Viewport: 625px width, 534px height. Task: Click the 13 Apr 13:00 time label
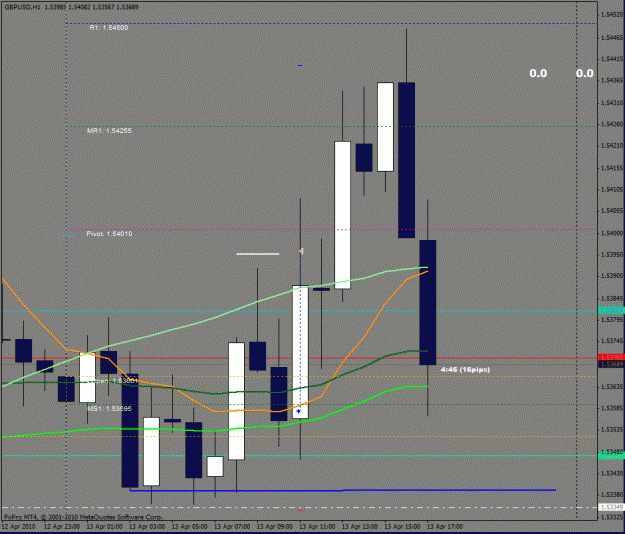click(360, 526)
